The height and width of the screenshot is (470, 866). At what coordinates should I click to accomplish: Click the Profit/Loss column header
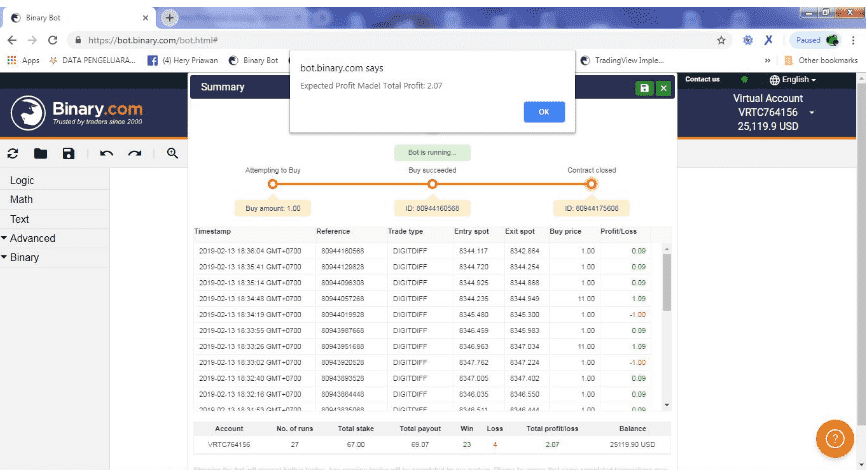point(619,231)
